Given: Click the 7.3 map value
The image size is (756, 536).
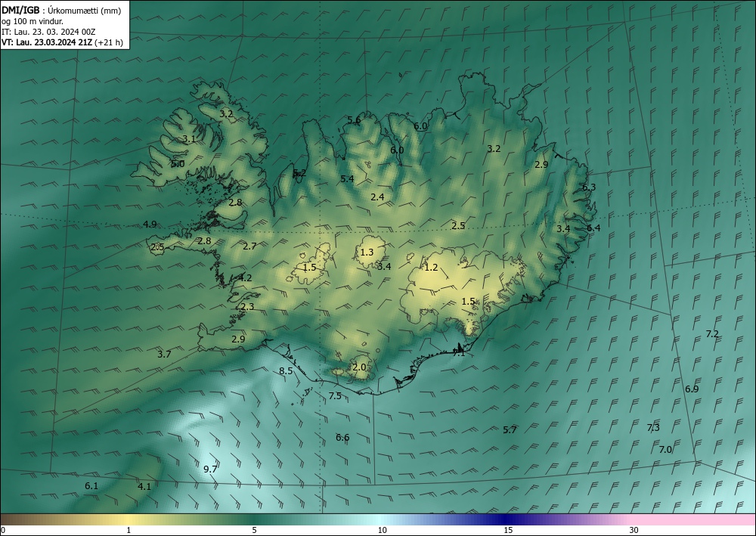Looking at the screenshot, I should coord(653,428).
